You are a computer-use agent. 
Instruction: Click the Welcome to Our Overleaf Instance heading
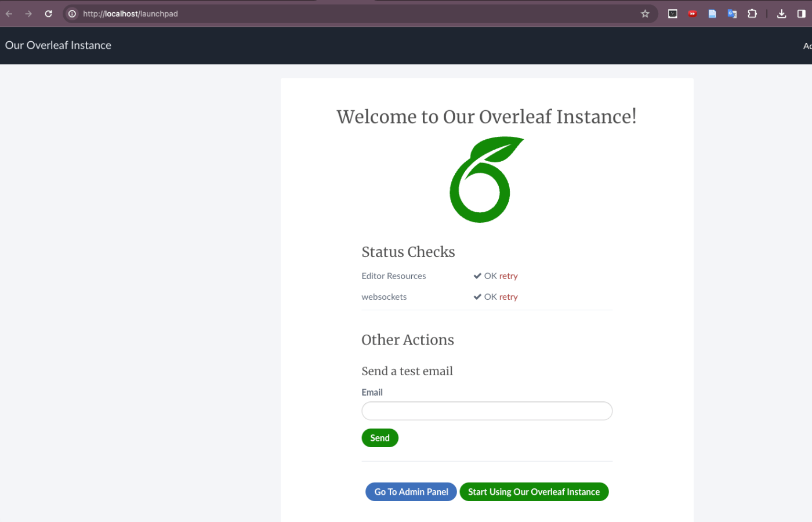click(x=487, y=117)
